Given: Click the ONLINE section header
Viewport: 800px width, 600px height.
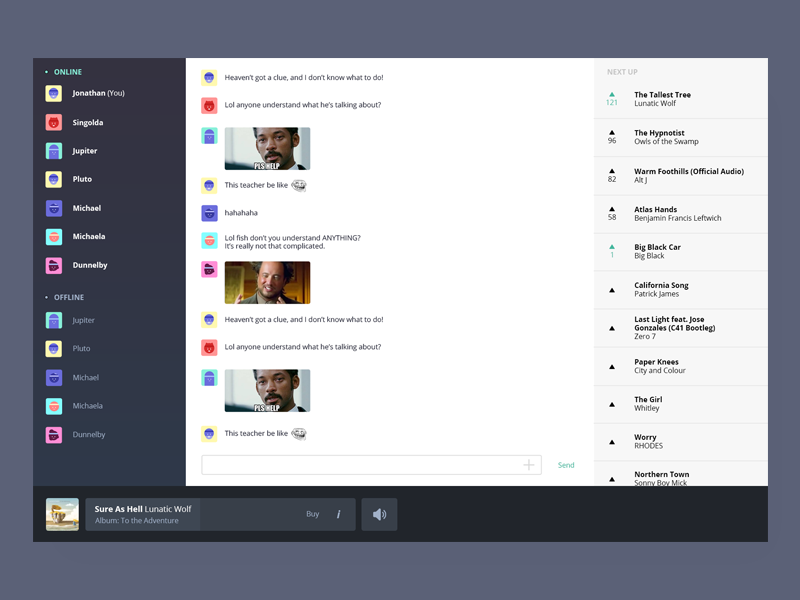Looking at the screenshot, I should 67,72.
